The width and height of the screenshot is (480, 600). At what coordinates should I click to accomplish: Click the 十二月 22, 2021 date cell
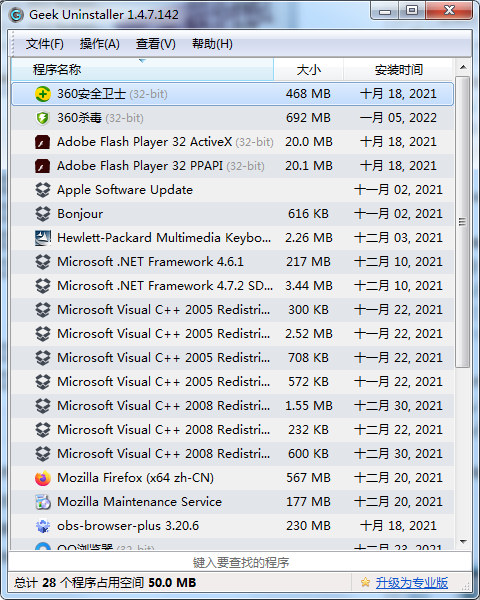(x=398, y=430)
